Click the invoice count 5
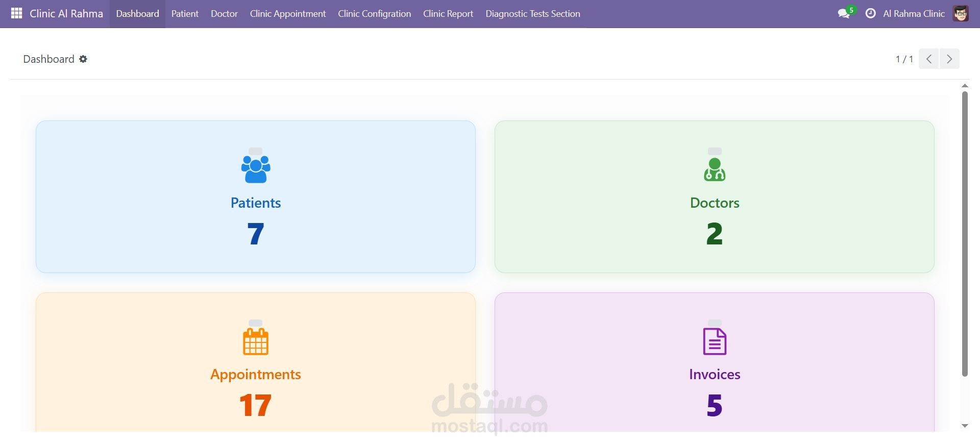Image resolution: width=980 pixels, height=445 pixels. tap(715, 405)
